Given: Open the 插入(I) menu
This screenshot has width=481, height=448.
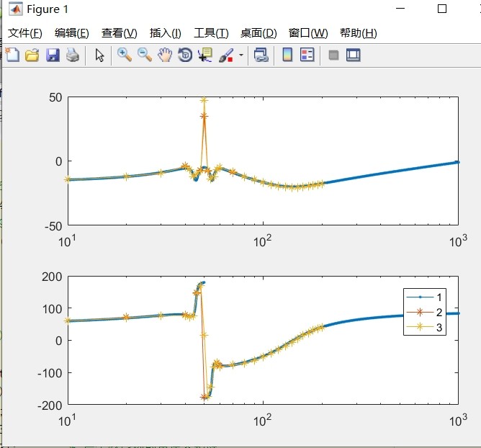Looking at the screenshot, I should click(166, 33).
